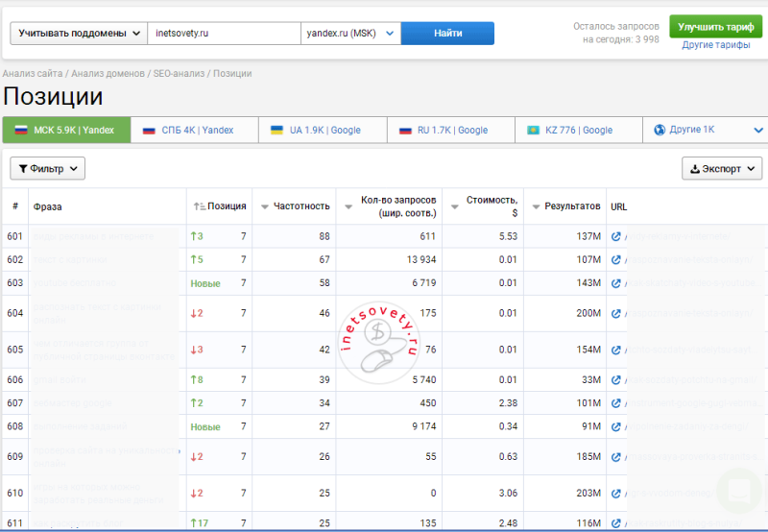The image size is (768, 532).
Task: Click the URL column header
Action: click(618, 206)
